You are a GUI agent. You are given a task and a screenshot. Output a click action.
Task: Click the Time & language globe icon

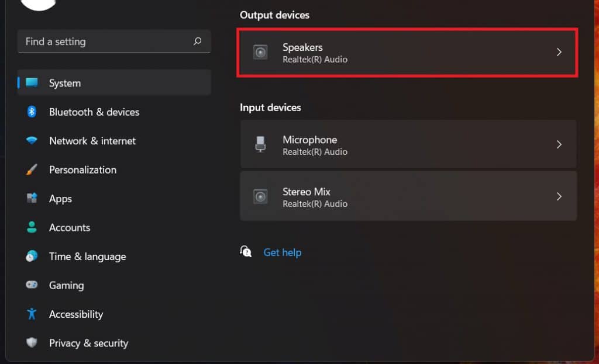[x=32, y=256]
